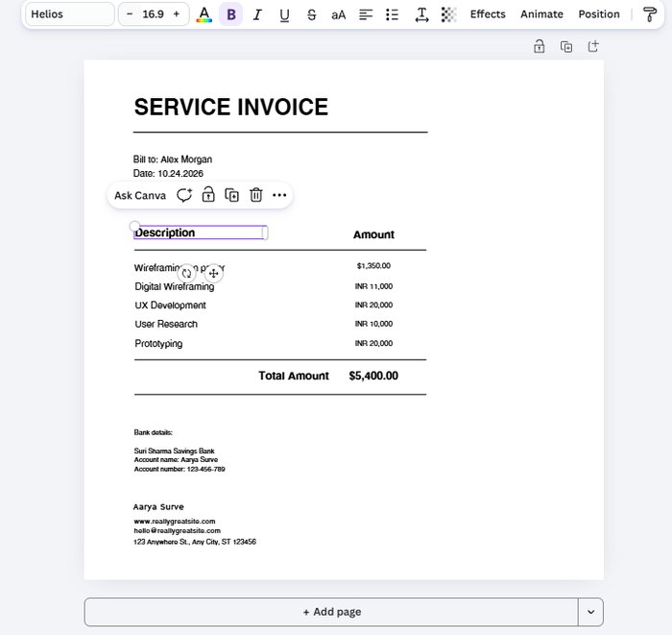This screenshot has width=672, height=635.
Task: Click Ask Canva in floating toolbar
Action: pyautogui.click(x=140, y=196)
